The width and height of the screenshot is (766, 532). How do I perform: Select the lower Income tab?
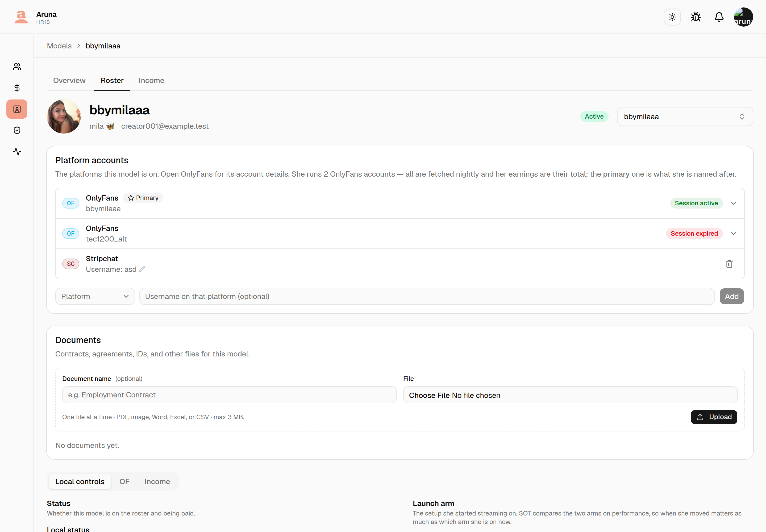pos(157,482)
